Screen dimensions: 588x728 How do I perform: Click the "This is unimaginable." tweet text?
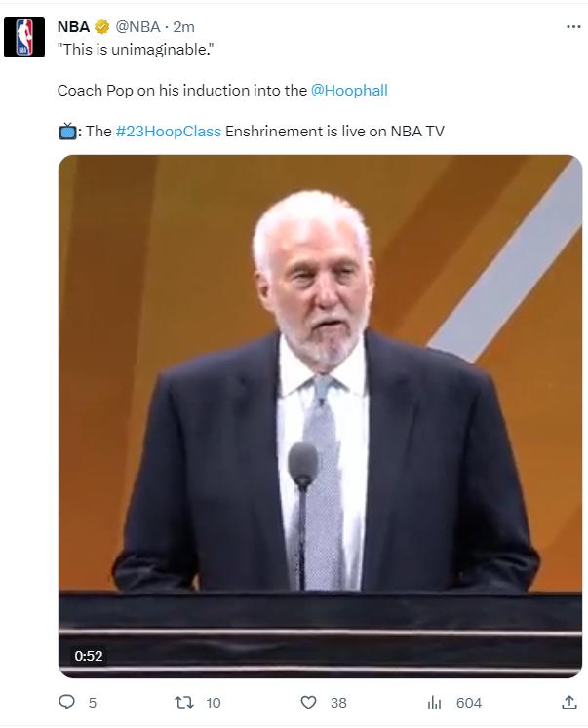(136, 49)
